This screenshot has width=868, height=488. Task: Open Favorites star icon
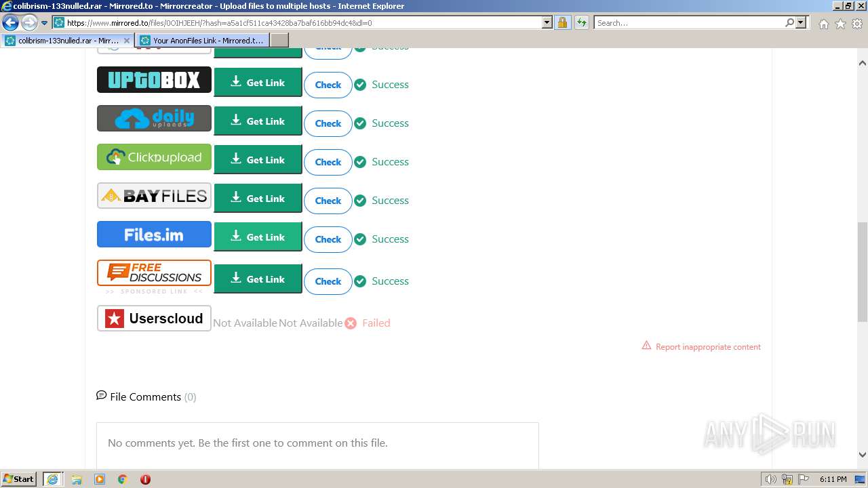[840, 24]
